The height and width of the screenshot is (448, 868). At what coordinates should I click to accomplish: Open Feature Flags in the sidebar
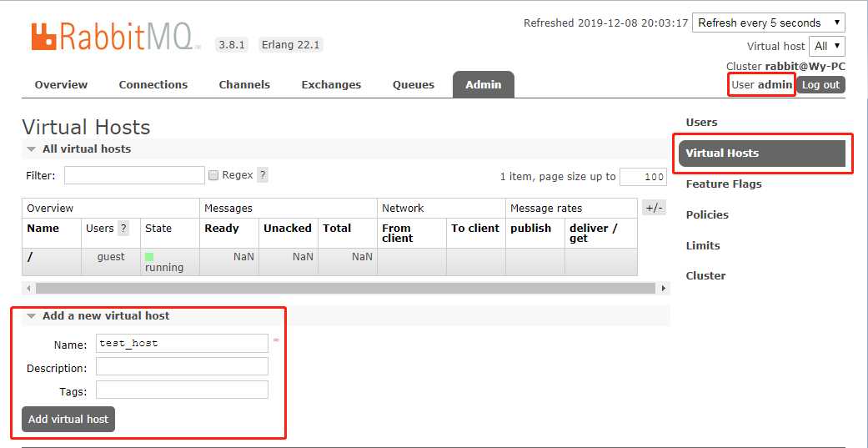(724, 184)
